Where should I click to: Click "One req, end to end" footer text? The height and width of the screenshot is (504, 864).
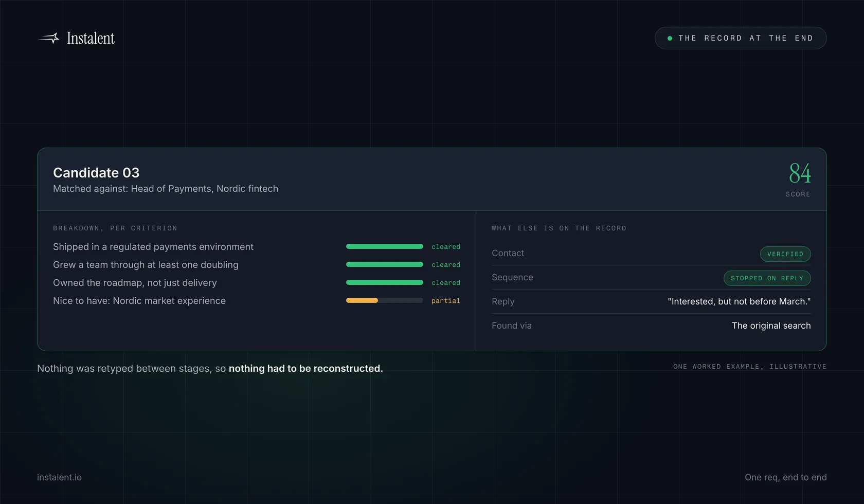click(x=786, y=477)
